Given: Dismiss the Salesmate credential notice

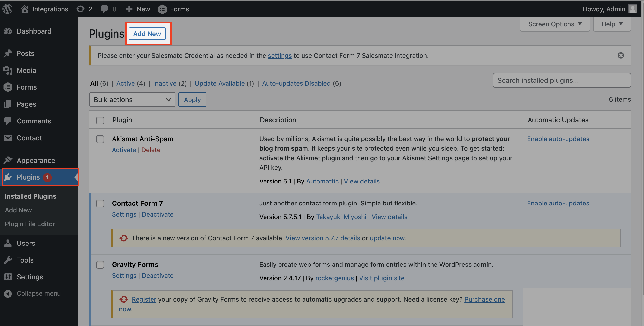Looking at the screenshot, I should coord(621,55).
